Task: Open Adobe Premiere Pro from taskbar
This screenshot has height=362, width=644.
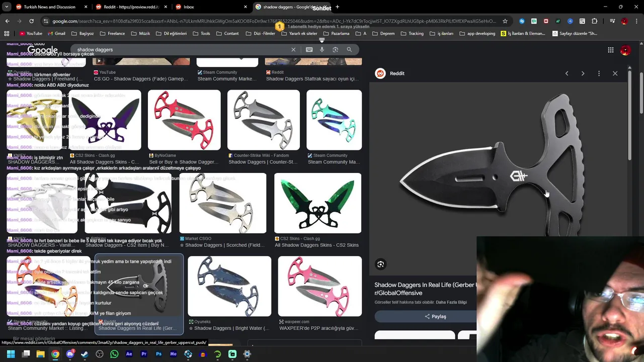Action: (144, 354)
